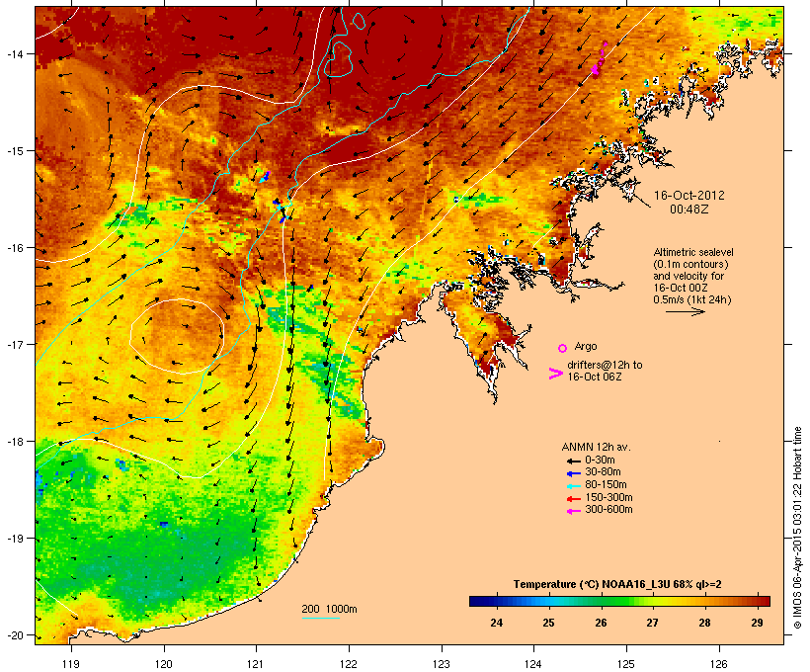Click the longitude axis label 125
Screen dimensions: 810x672
tap(626, 664)
